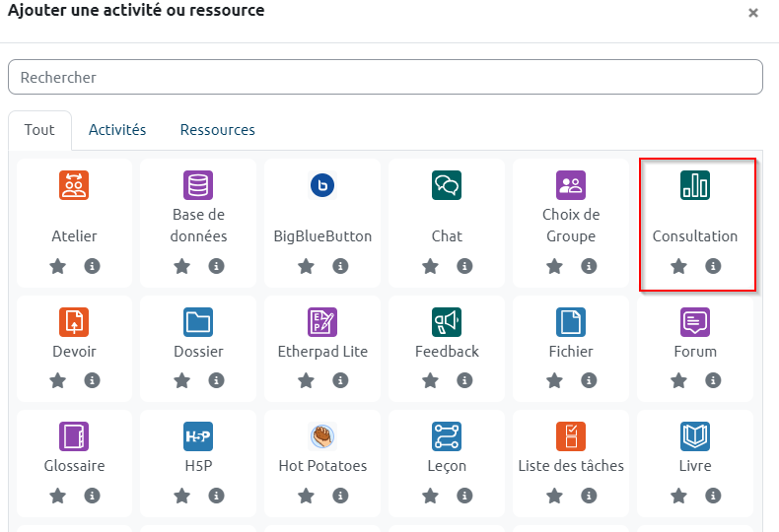View Dossier information
The height and width of the screenshot is (532, 779).
tap(216, 380)
